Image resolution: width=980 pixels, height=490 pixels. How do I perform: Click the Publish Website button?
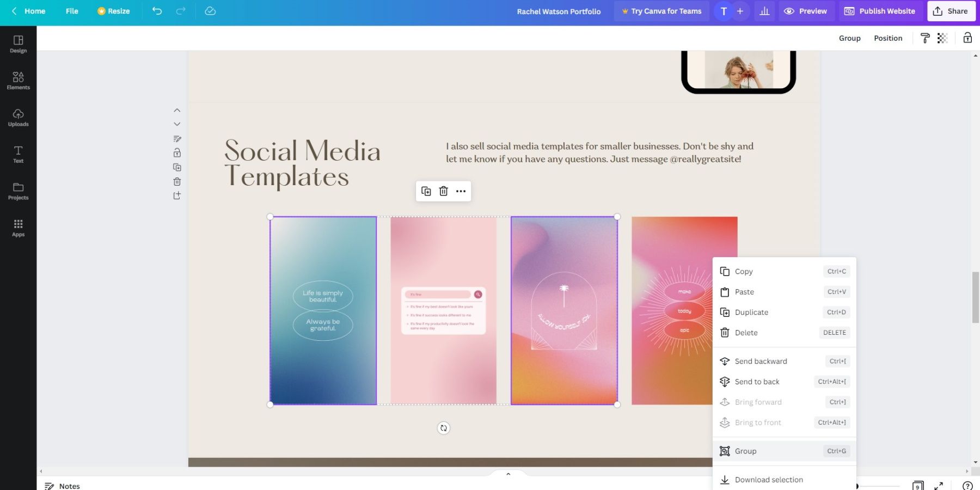[x=879, y=11]
